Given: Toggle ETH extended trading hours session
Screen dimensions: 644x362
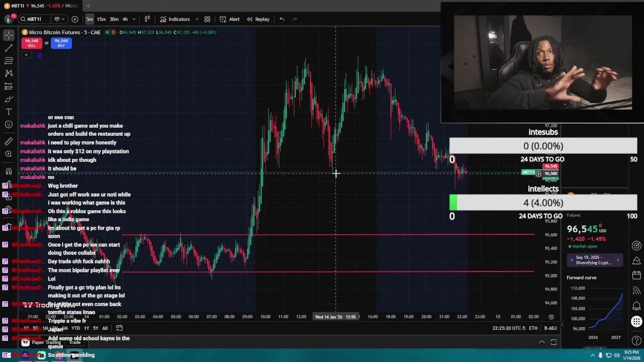Looking at the screenshot, I should tap(533, 328).
